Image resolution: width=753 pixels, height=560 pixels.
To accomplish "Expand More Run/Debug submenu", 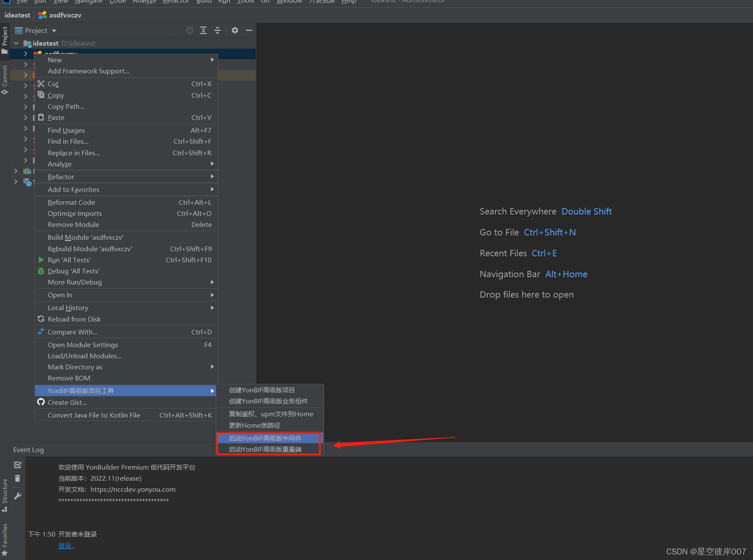I will pos(126,282).
